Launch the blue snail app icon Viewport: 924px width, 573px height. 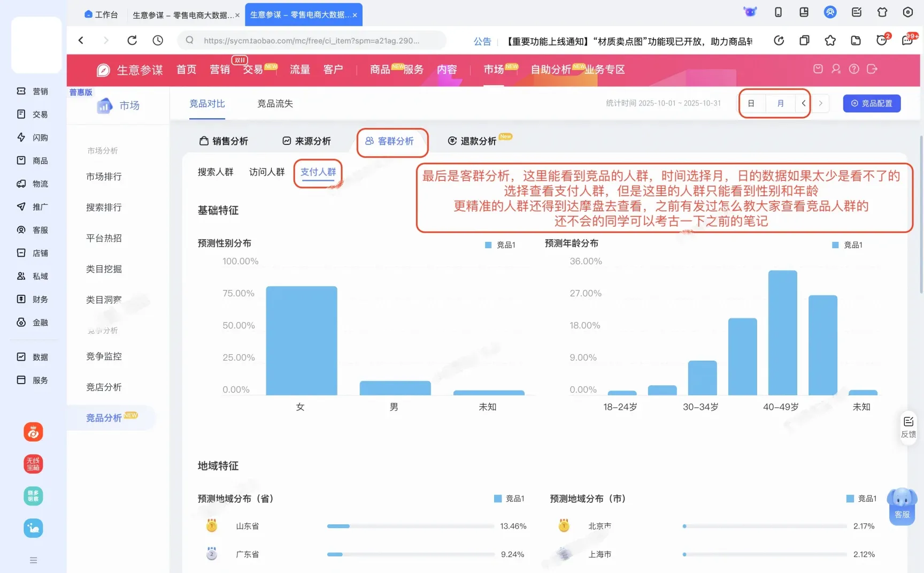click(33, 528)
